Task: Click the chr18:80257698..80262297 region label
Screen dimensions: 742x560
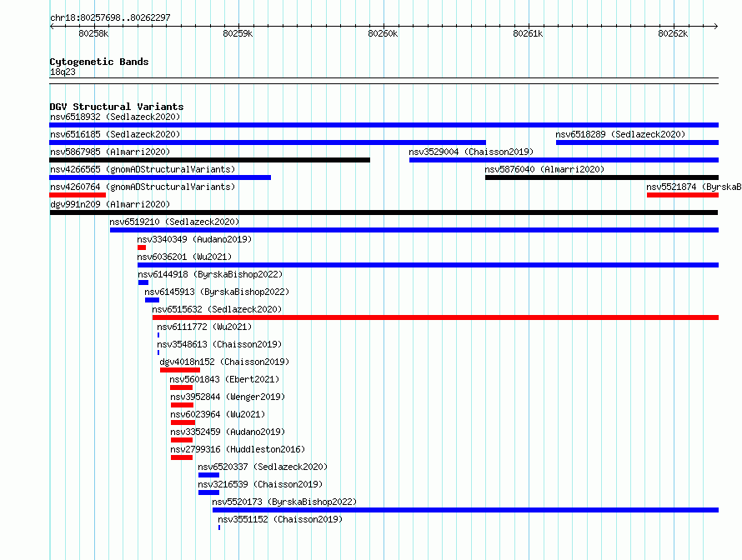Action: pyautogui.click(x=110, y=17)
